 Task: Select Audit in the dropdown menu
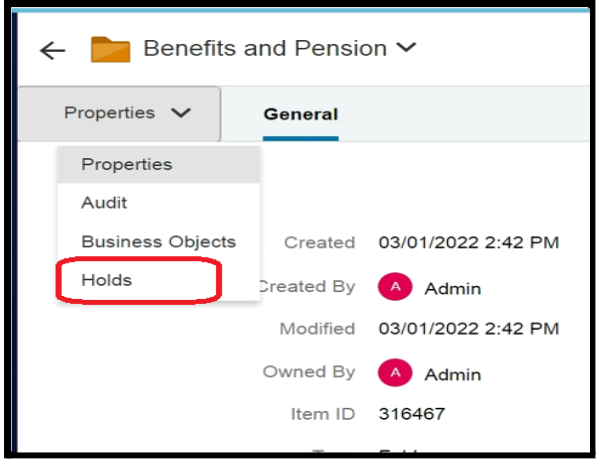(x=105, y=203)
